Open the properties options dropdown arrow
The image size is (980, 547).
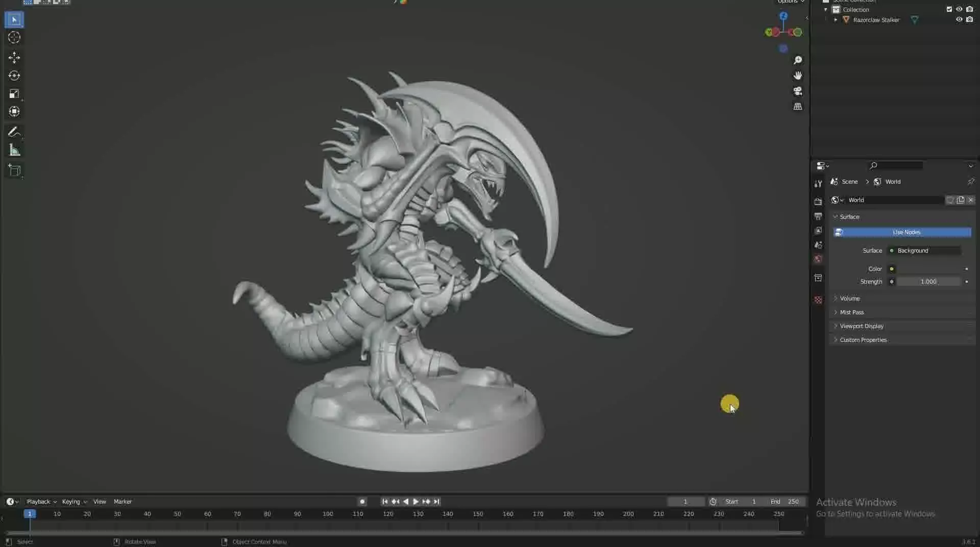pos(970,166)
